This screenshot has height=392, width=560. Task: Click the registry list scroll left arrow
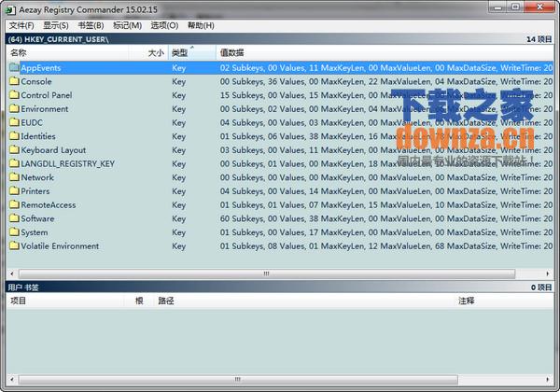[12, 273]
